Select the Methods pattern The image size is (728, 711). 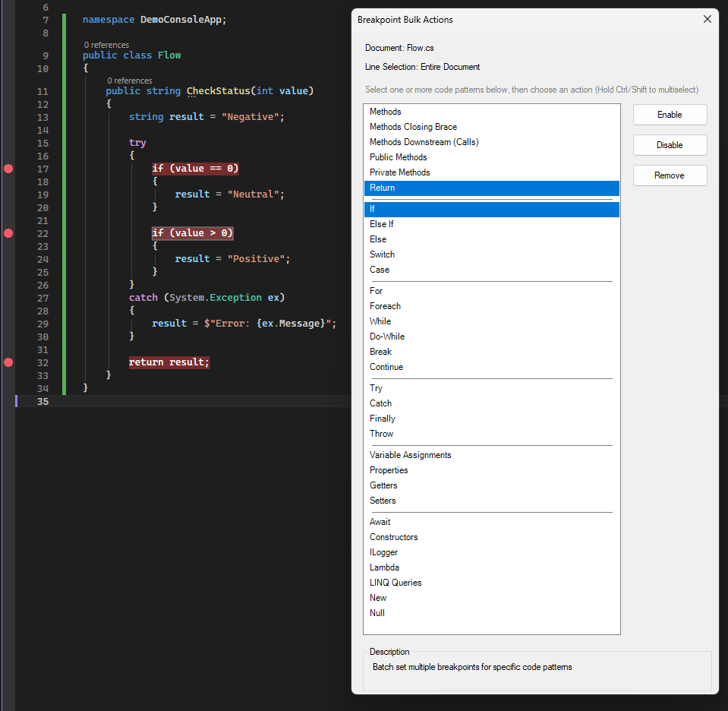(492, 112)
